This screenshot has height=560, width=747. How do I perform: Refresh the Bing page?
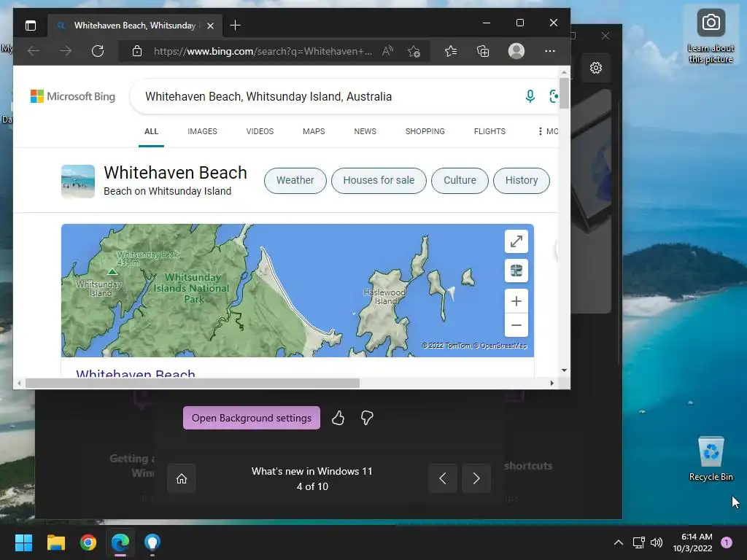98,51
